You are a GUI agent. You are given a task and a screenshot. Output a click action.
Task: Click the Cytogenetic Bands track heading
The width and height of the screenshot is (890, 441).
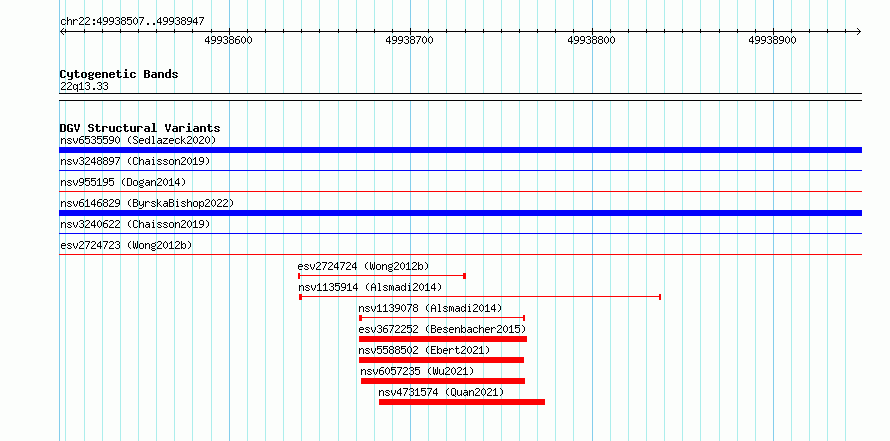point(119,74)
